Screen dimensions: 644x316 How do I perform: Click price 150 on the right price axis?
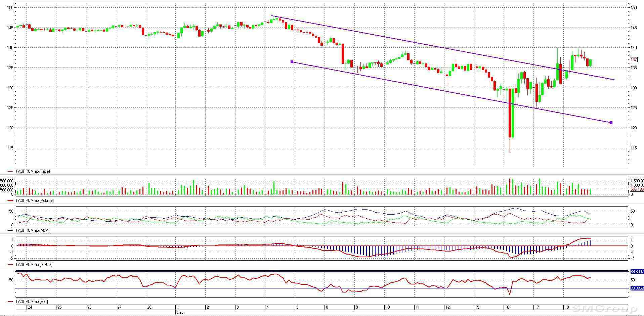click(634, 8)
